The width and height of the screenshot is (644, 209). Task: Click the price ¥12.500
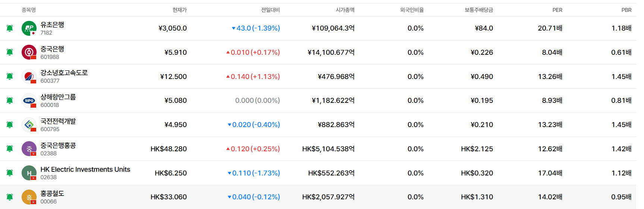[173, 76]
